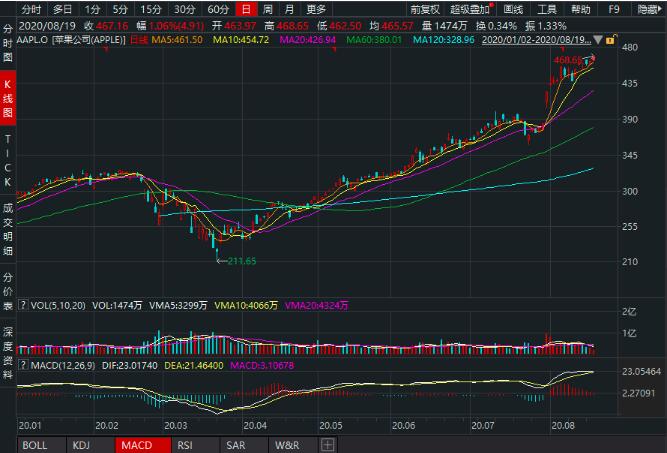Screen dimensions: 667x453
Task: Select the 多日 multi-day period
Action: pyautogui.click(x=63, y=9)
